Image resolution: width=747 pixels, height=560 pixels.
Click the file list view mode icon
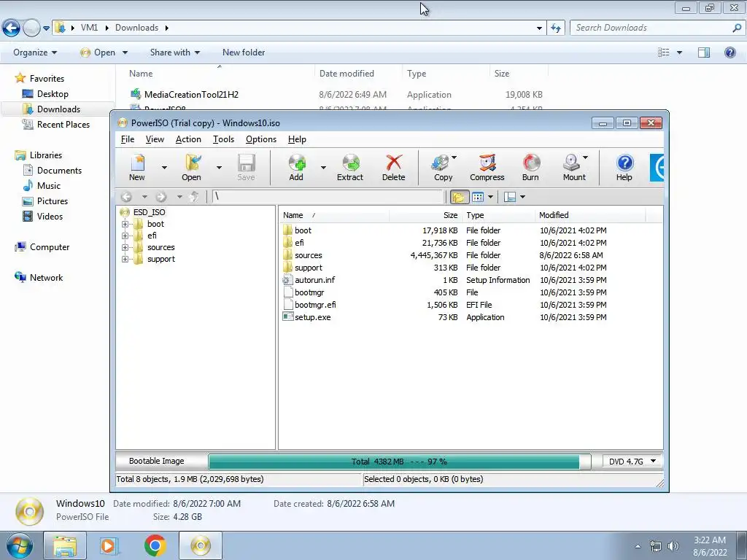tap(478, 197)
